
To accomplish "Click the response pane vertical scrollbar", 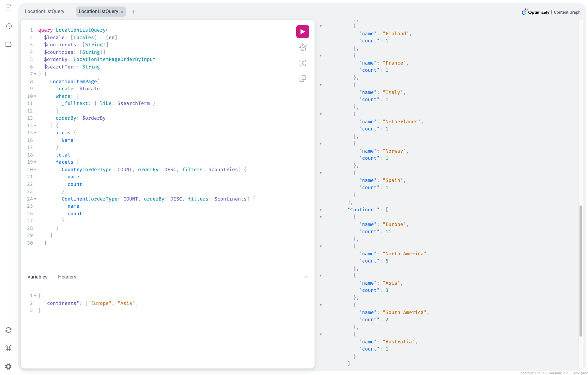I will (x=580, y=271).
